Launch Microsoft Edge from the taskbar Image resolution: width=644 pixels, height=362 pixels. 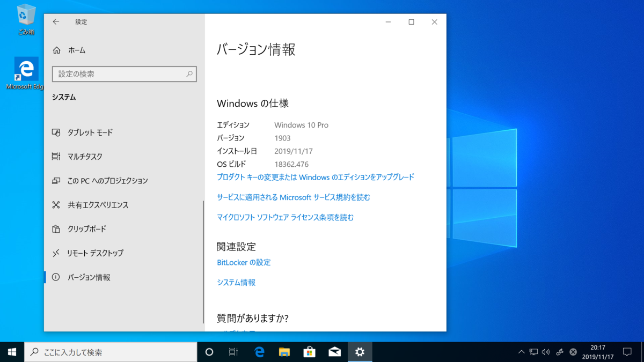(260, 352)
